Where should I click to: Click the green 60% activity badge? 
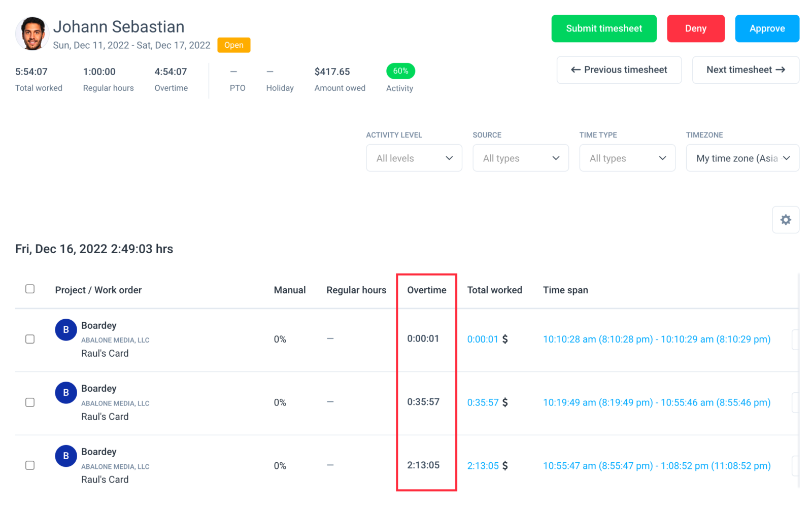[400, 71]
